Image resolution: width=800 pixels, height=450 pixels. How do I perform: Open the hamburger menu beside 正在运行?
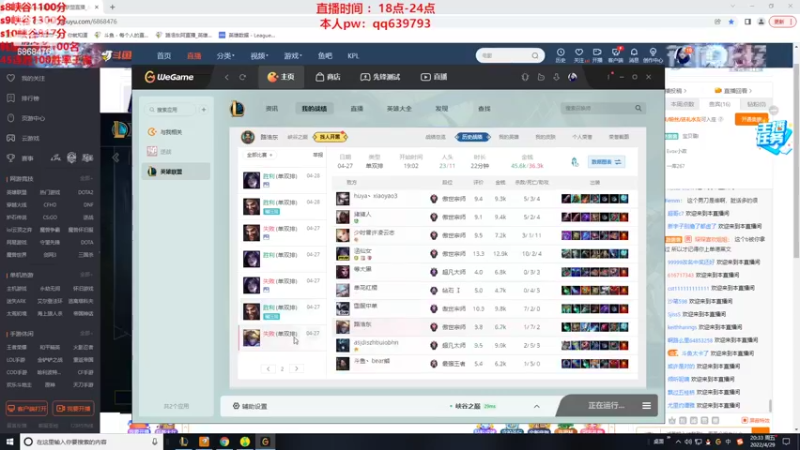coord(646,406)
